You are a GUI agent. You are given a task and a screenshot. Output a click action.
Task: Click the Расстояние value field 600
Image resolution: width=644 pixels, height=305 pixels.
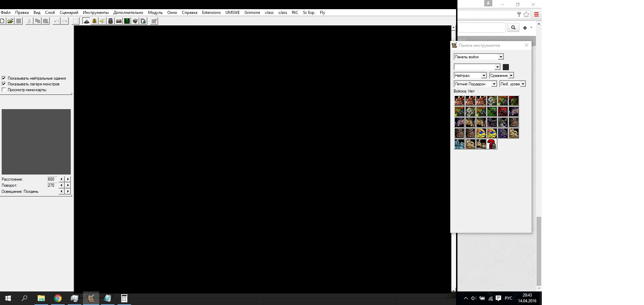52,179
